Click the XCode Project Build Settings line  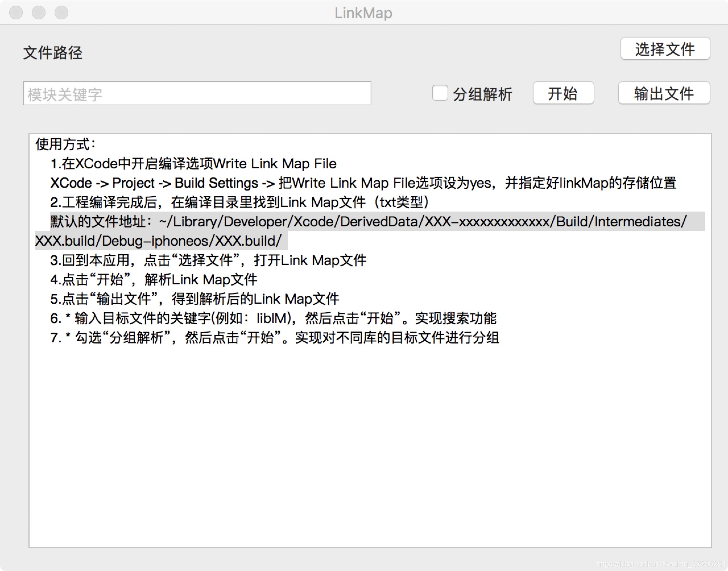pos(363,183)
